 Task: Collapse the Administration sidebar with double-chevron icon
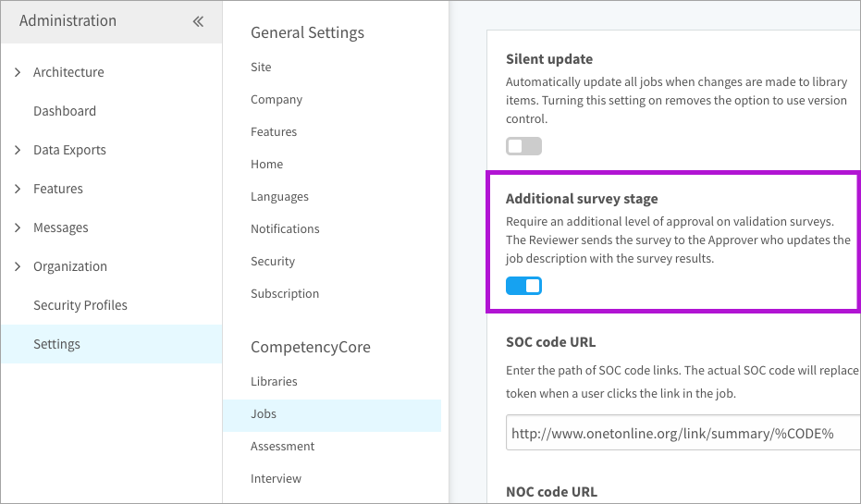[198, 21]
